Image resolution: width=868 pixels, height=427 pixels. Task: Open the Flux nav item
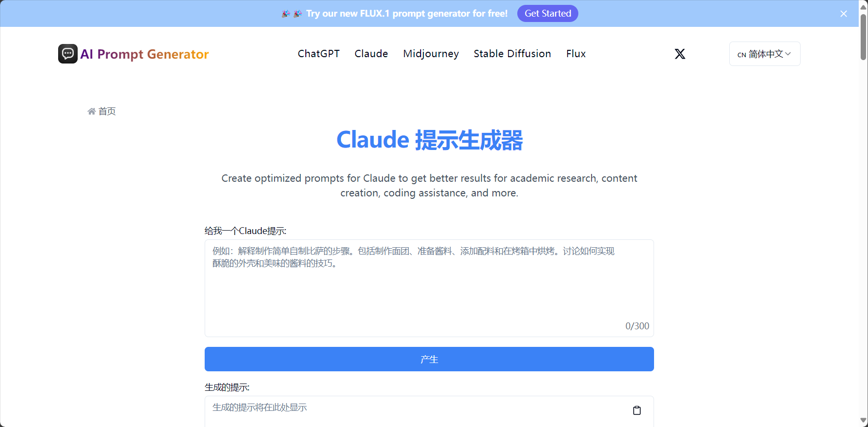tap(576, 54)
